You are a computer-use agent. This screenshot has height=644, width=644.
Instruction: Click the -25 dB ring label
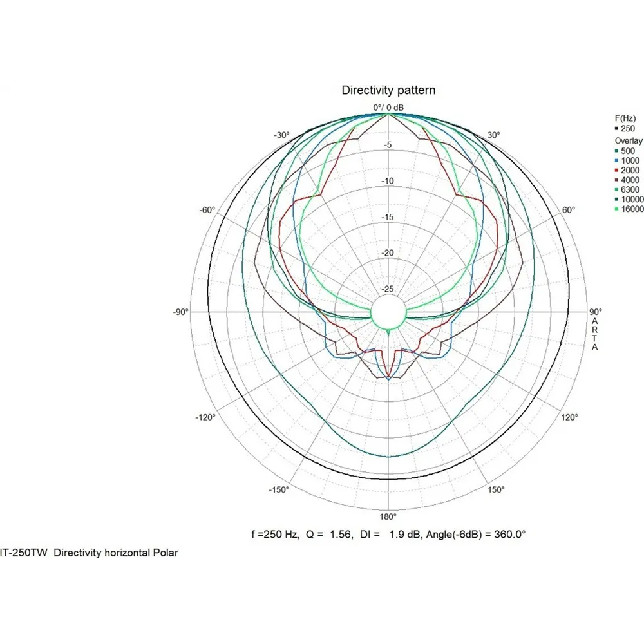[x=388, y=289]
